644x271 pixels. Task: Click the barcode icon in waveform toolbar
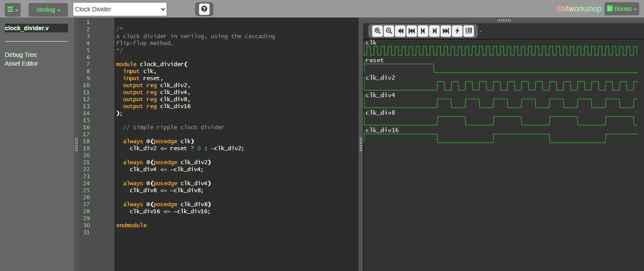coord(469,31)
